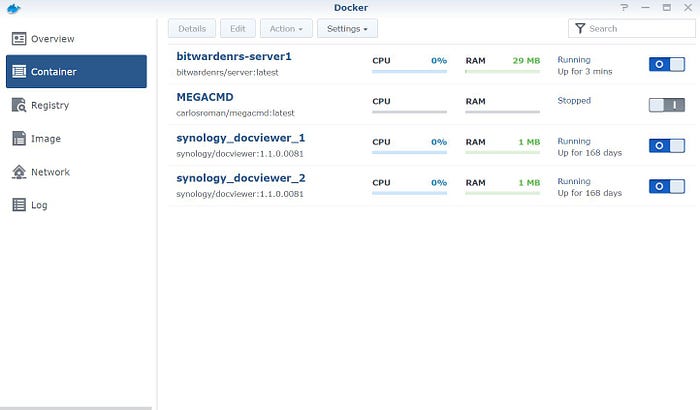Click the 'Docker' window title text
This screenshot has width=700, height=410.
pos(351,8)
